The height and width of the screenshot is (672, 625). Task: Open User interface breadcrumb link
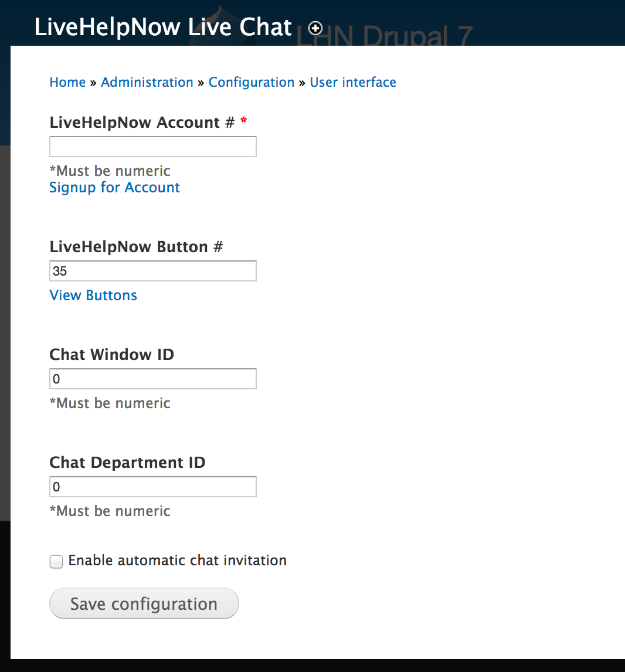pyautogui.click(x=353, y=82)
